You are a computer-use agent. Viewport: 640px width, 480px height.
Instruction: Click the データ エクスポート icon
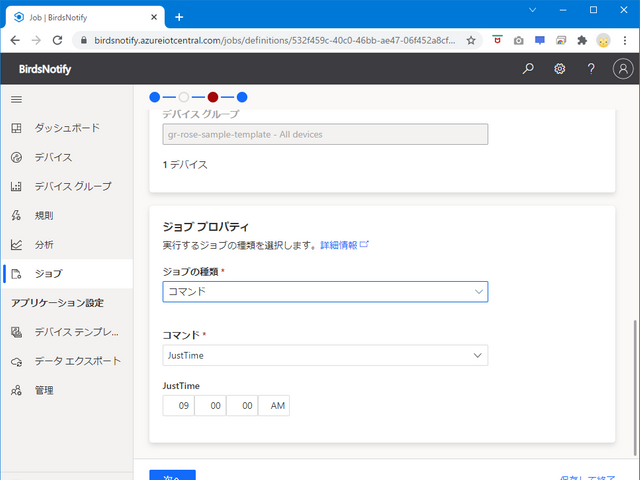(16, 362)
